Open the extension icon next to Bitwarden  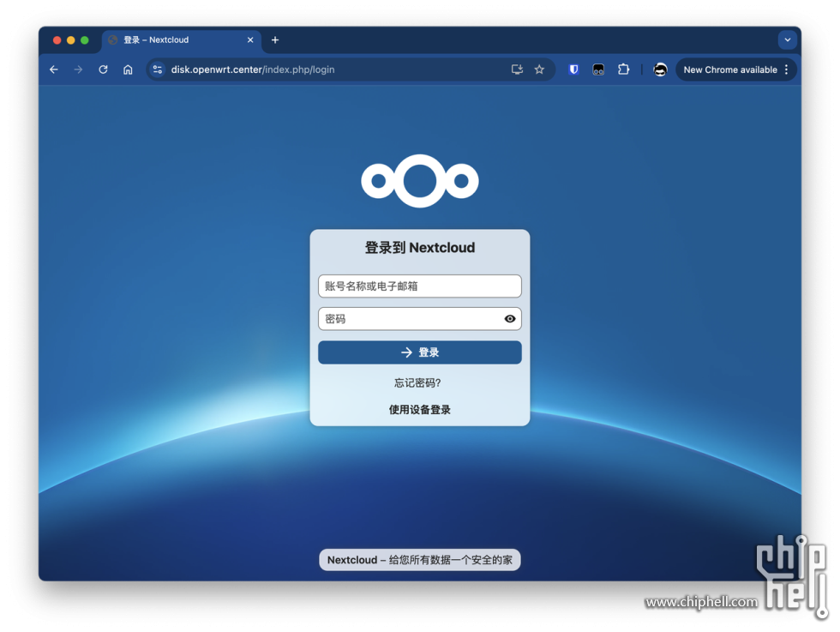598,69
